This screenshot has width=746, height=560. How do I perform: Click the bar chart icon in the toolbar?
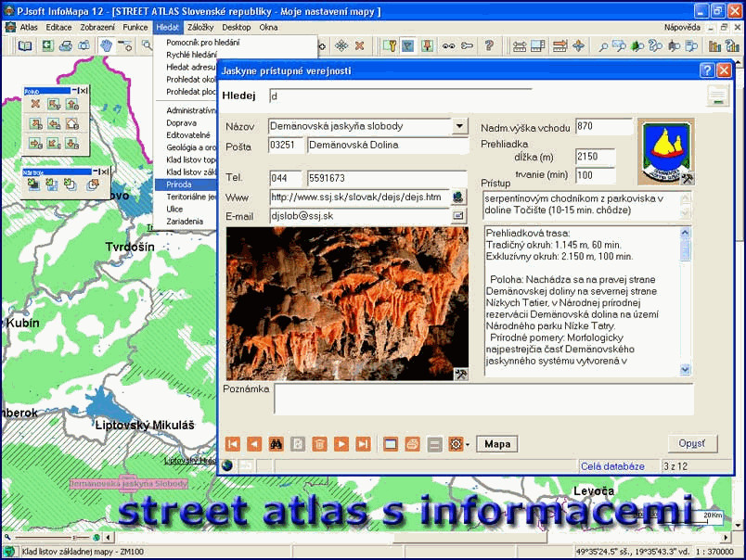click(714, 45)
